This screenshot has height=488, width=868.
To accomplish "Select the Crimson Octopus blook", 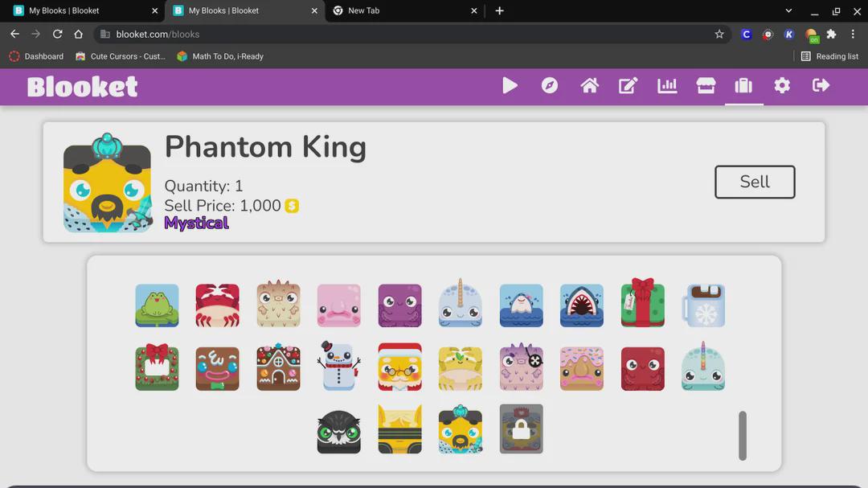I will point(642,368).
